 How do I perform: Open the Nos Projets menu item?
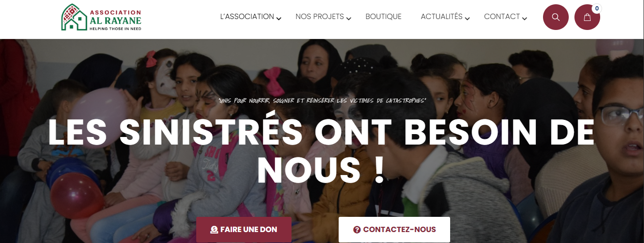pos(320,17)
